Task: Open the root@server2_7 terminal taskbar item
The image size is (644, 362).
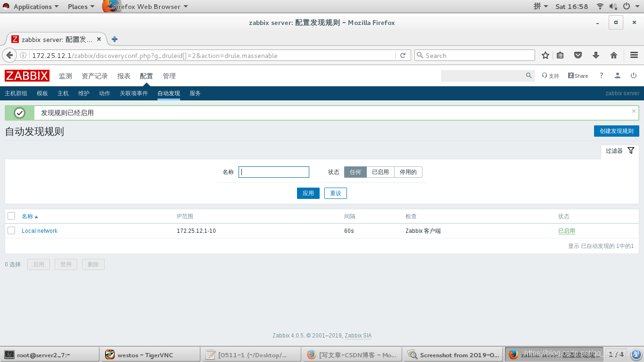Action: [x=50, y=355]
